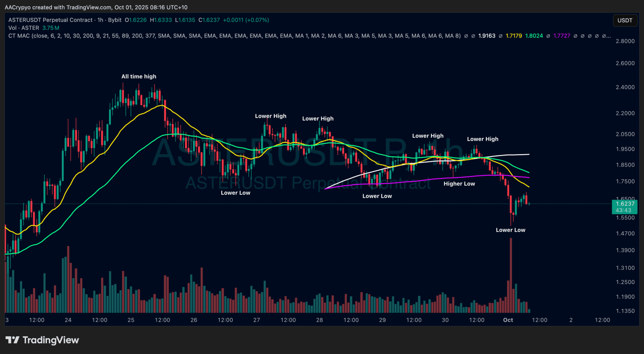The image size is (644, 354).
Task: Click the +0.0011 (+0.07%) price change readout
Action: point(246,20)
